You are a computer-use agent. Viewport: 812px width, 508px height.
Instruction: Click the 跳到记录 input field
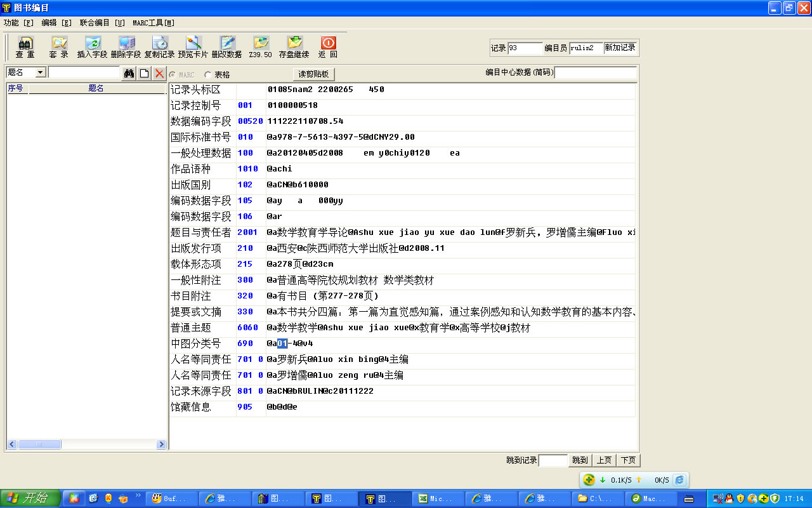(553, 460)
